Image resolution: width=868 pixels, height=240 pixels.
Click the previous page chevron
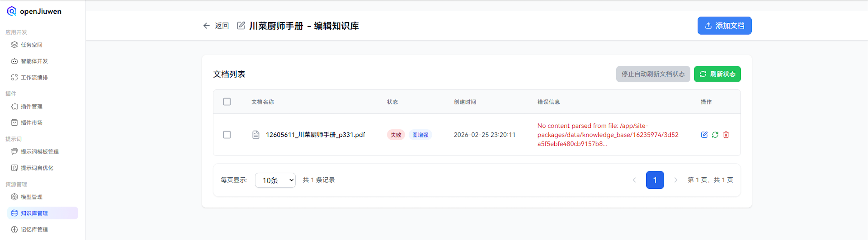pyautogui.click(x=634, y=180)
